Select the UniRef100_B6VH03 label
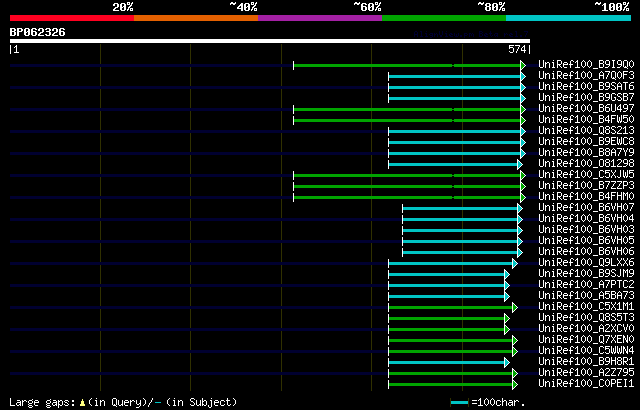640x410 pixels. pos(586,230)
